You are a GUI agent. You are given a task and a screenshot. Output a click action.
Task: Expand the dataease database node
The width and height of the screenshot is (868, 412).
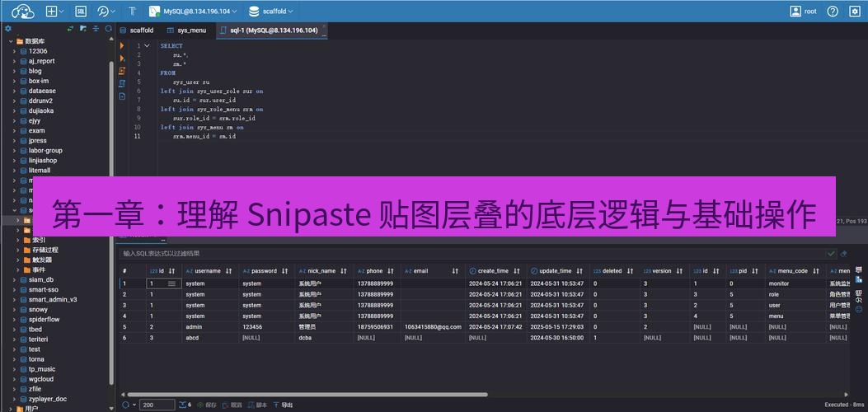(15, 91)
